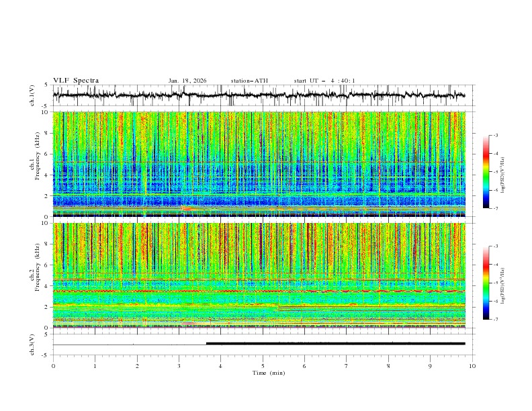Click time axis tick label "0"
532x411 pixels.
click(53, 366)
